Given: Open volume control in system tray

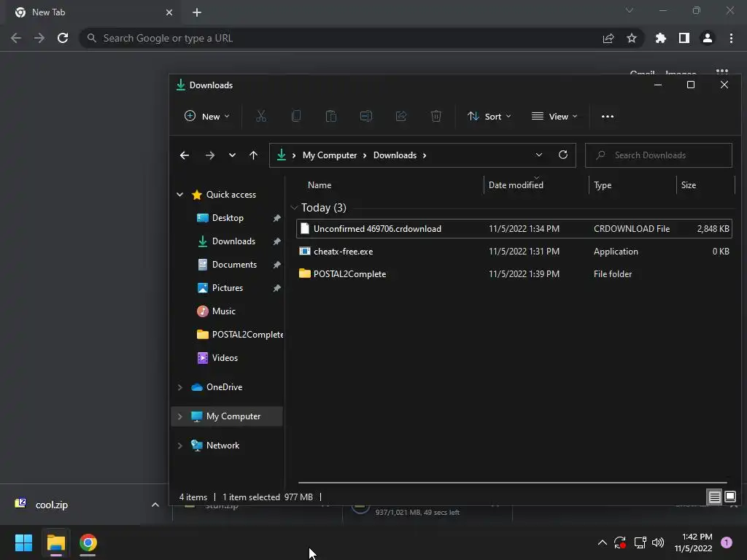Looking at the screenshot, I should 658,542.
